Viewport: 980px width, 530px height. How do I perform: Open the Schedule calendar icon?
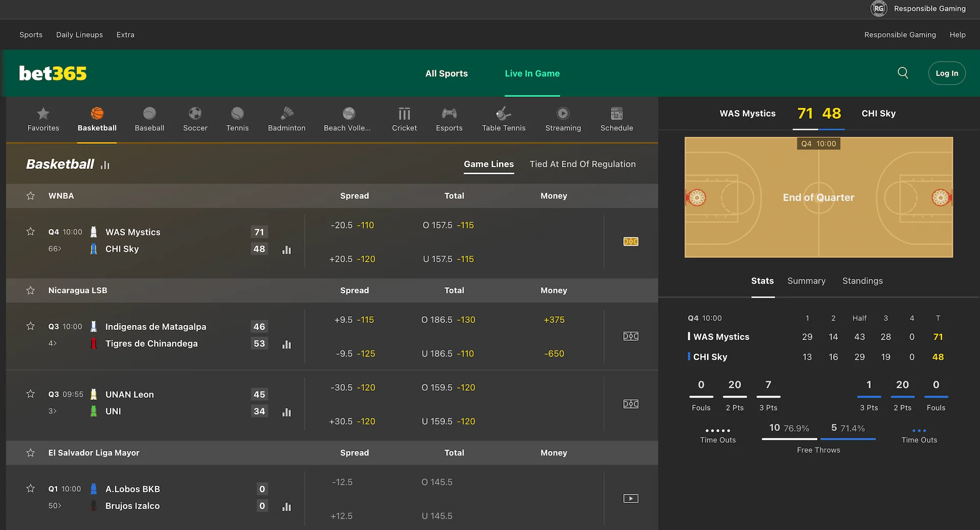[x=617, y=113]
